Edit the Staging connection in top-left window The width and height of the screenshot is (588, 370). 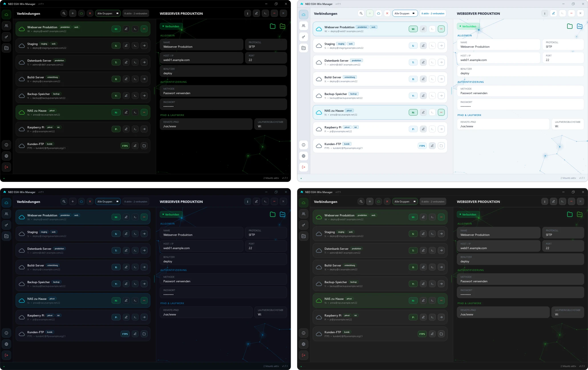126,46
